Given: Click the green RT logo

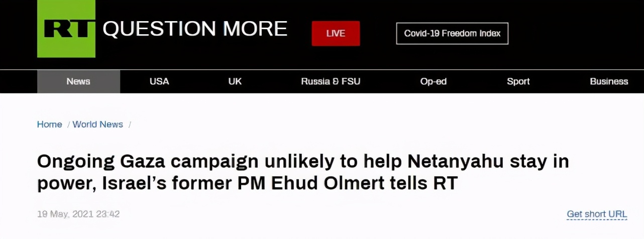Looking at the screenshot, I should (66, 29).
